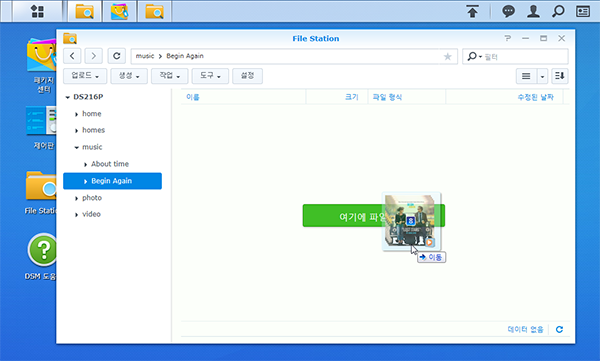This screenshot has width=600, height=361.
Task: Open File Station help question mark
Action: 507,38
